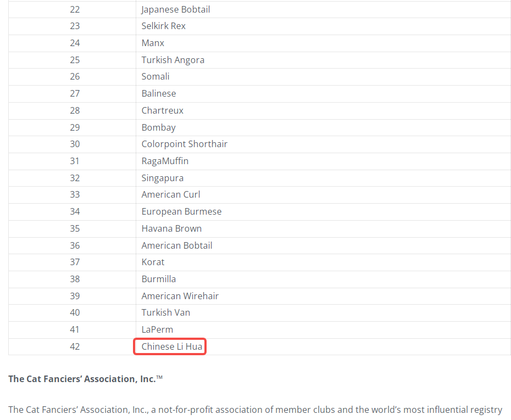The height and width of the screenshot is (420, 511).
Task: Select European Burmese in the table
Action: click(181, 211)
